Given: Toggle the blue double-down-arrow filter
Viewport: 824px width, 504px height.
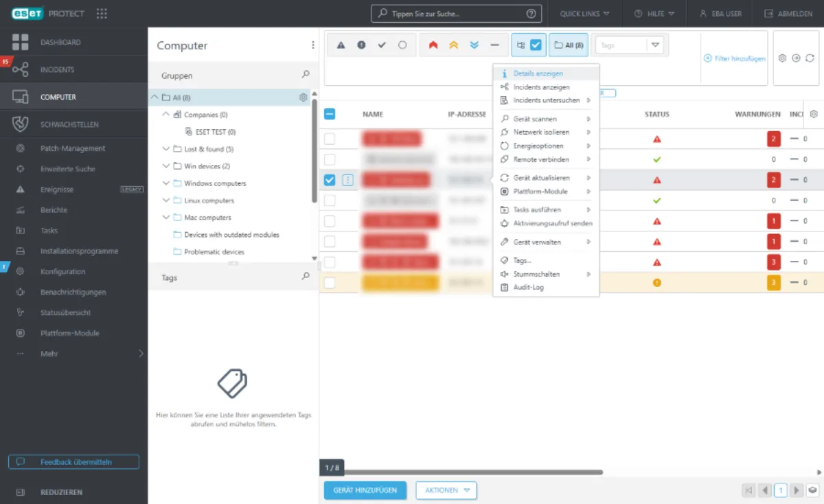Looking at the screenshot, I should click(x=474, y=45).
